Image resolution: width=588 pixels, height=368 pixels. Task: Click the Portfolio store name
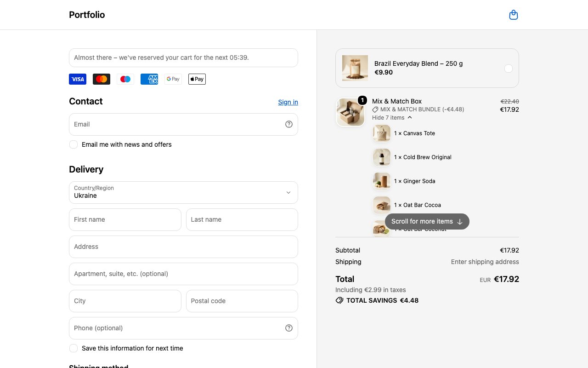[87, 15]
